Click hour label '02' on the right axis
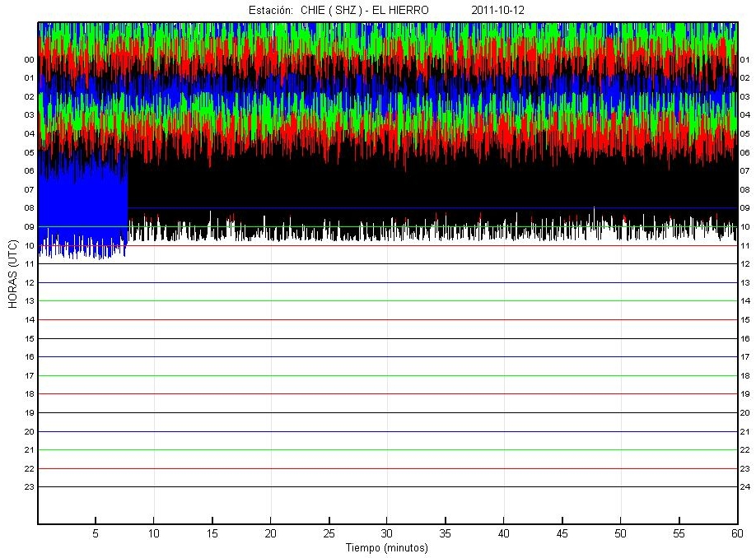The width and height of the screenshot is (756, 558). click(x=745, y=77)
